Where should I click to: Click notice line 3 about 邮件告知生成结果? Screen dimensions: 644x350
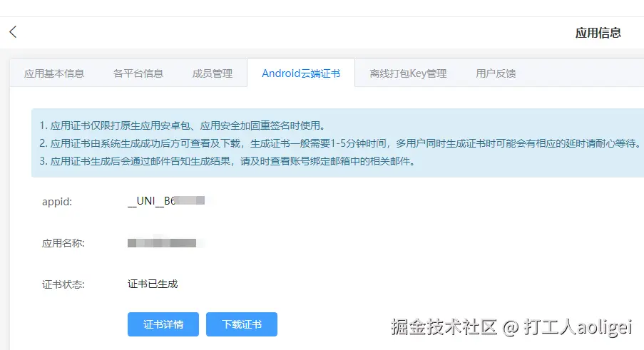coord(228,161)
